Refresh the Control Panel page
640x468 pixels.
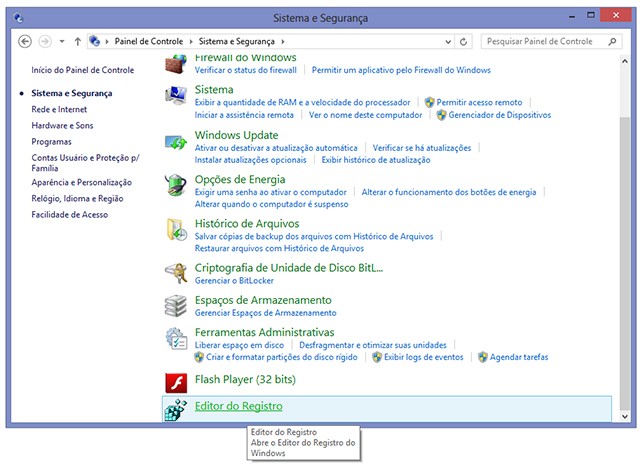coord(465,42)
